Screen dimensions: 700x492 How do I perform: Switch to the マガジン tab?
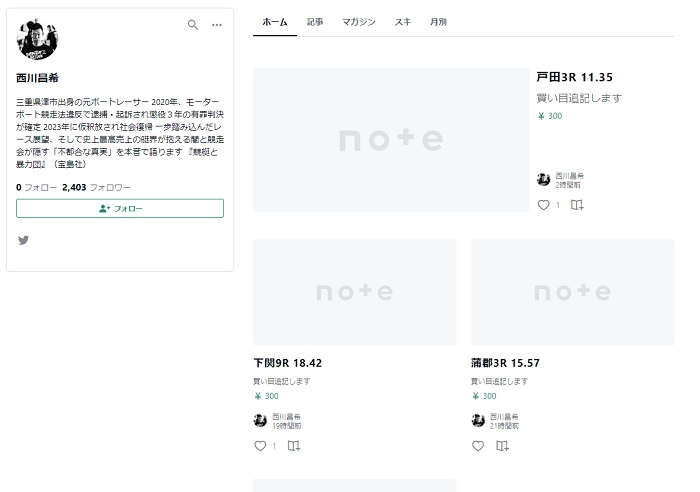point(358,21)
